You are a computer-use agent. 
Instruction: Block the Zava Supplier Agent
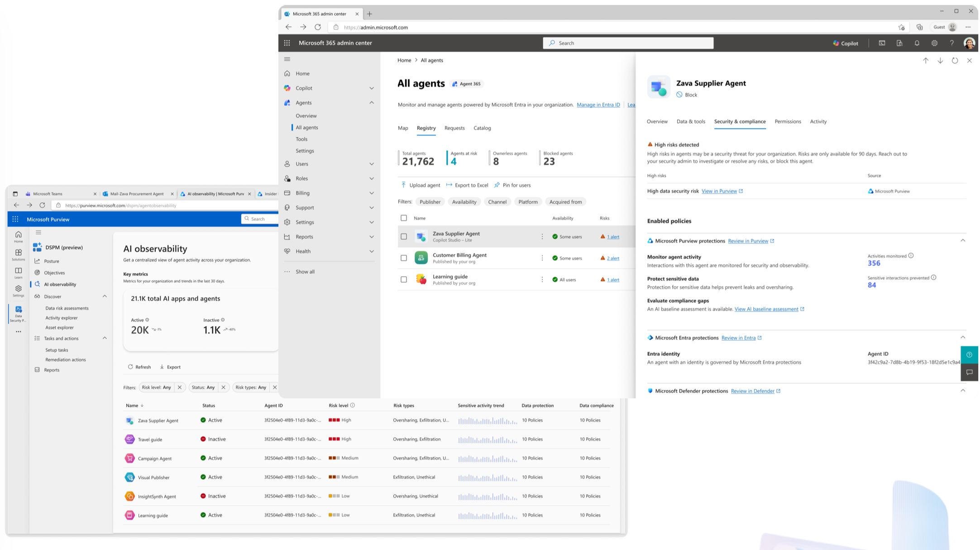[x=687, y=95]
